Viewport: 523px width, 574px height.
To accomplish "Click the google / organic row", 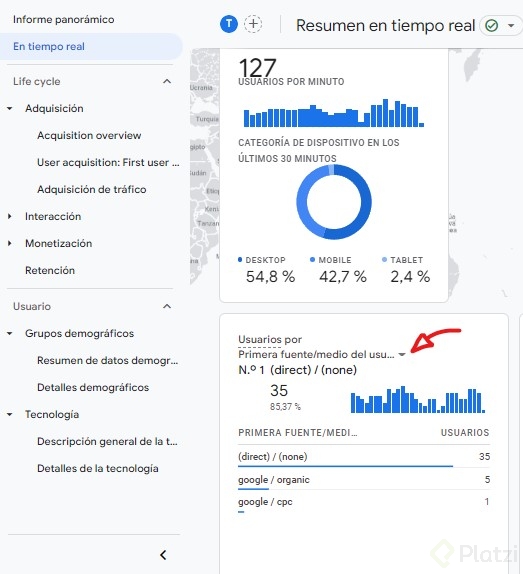I will tap(364, 480).
